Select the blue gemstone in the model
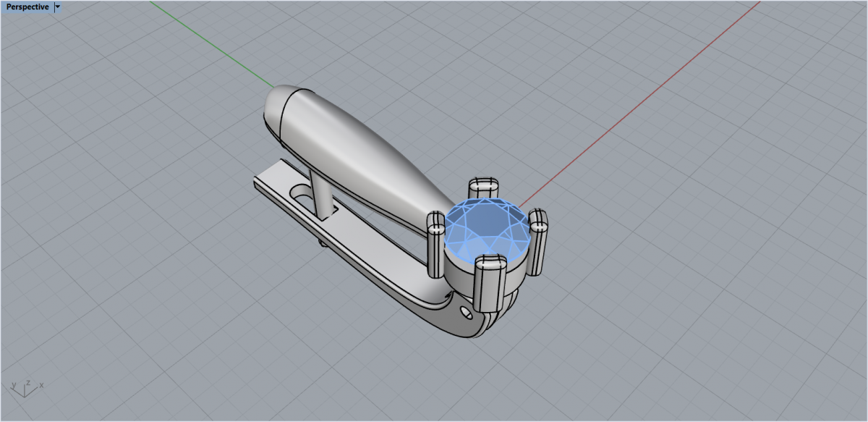Screen dimensions: 868x422 point(488,230)
